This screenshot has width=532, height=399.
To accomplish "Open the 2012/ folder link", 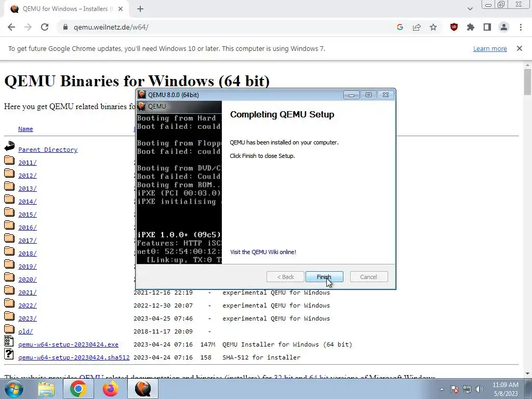I will click(x=28, y=176).
